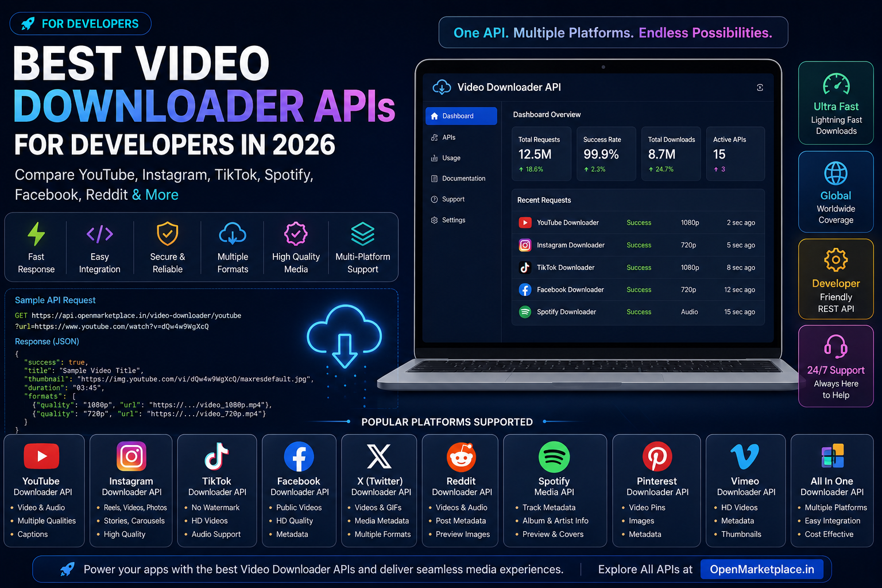Click the icon at dashboard header's right
Viewport: 882px width, 588px height.
760,87
